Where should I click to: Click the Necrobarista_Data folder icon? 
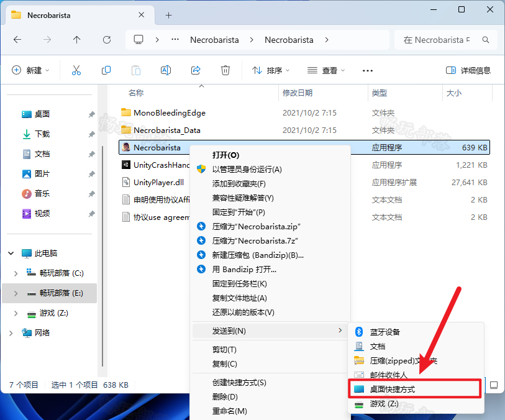point(126,130)
